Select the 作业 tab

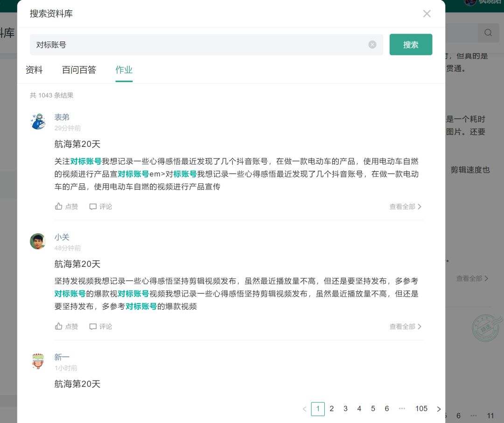click(124, 70)
